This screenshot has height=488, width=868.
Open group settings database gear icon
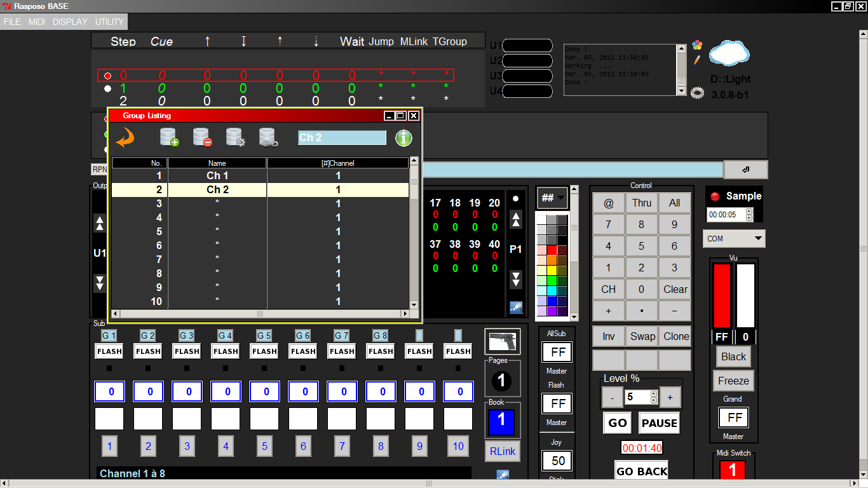[235, 137]
